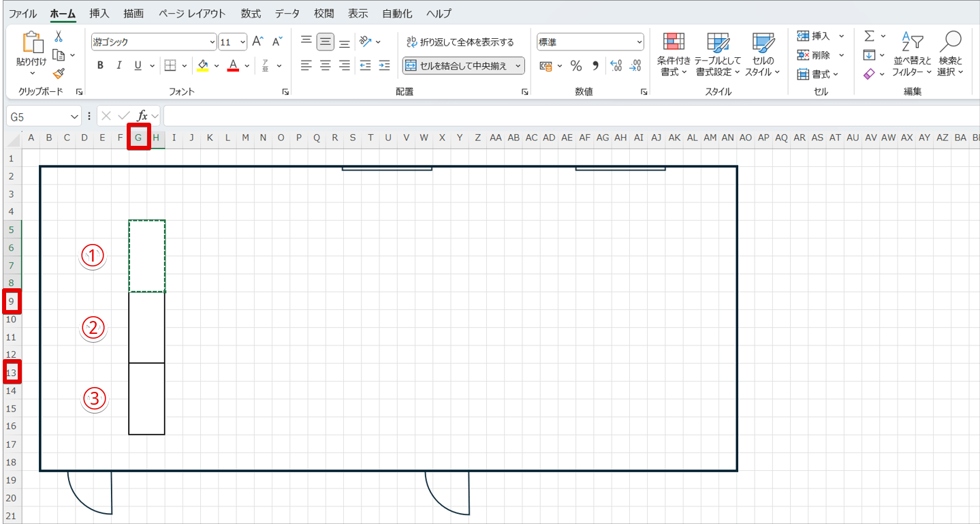Image resolution: width=980 pixels, height=524 pixels.
Task: Toggle middle vertical alignment
Action: point(326,42)
